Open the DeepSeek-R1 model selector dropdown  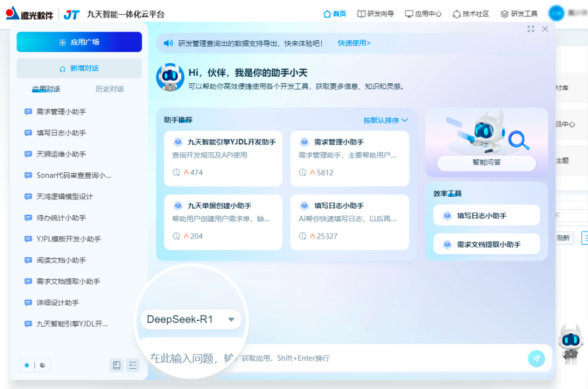[191, 320]
